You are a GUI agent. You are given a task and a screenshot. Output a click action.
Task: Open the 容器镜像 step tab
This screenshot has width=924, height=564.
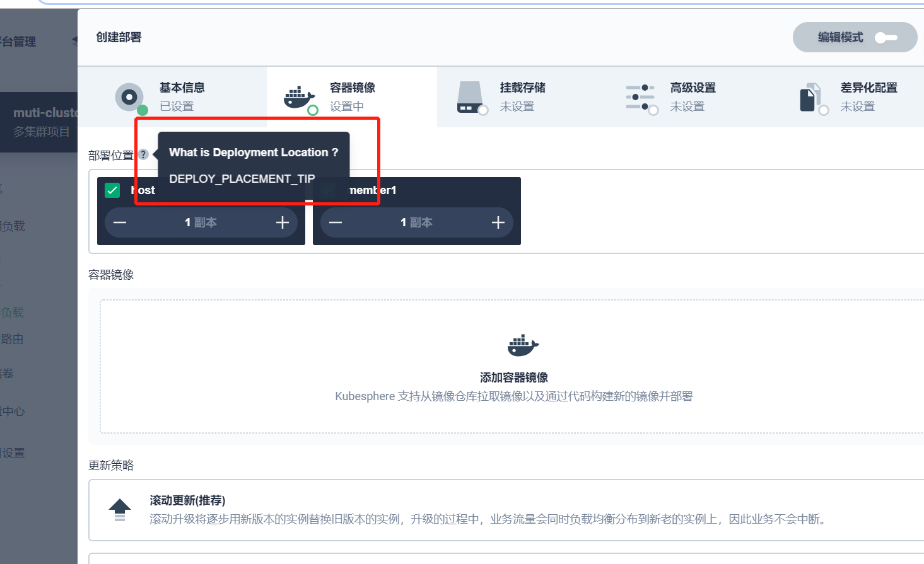pyautogui.click(x=352, y=97)
